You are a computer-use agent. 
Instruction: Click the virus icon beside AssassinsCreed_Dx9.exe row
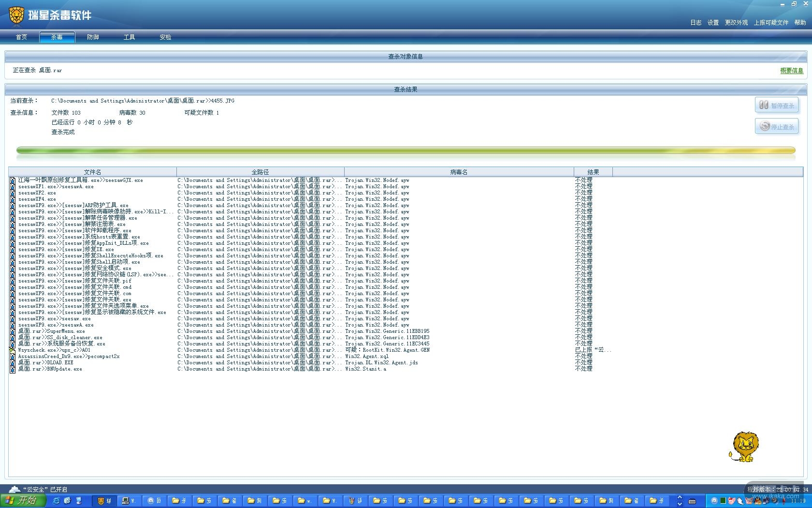pyautogui.click(x=13, y=357)
